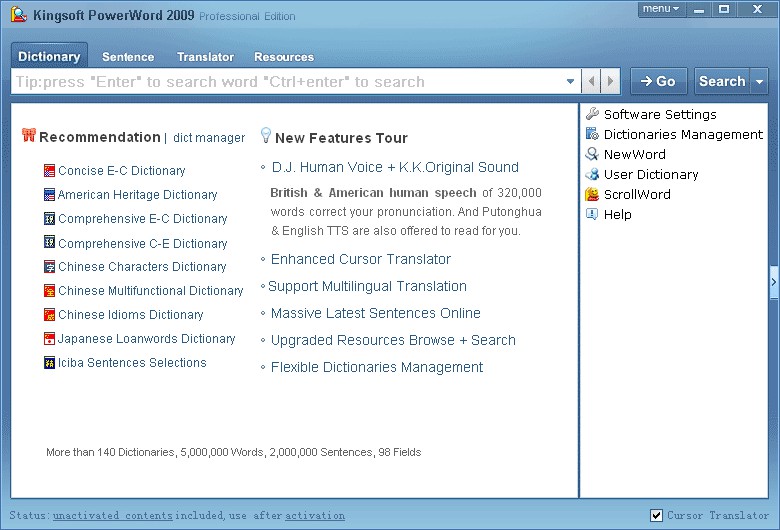This screenshot has height=530, width=780.
Task: Click the ScrollWord icon
Action: pos(592,194)
